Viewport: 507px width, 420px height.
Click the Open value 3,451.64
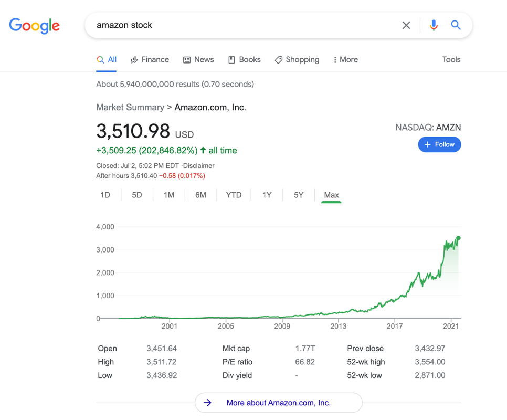[x=162, y=349]
